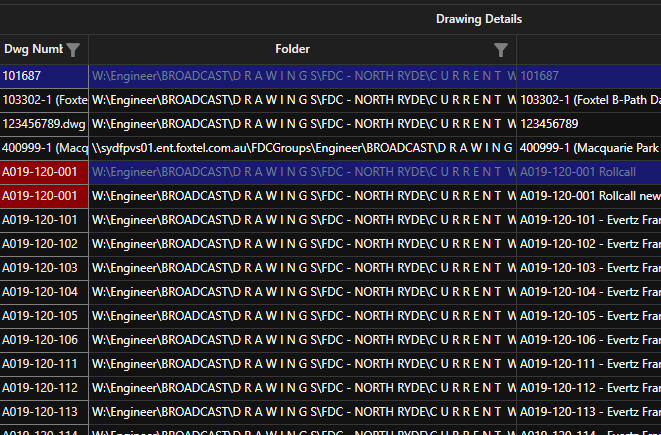The height and width of the screenshot is (435, 661).
Task: Click the folder path of row A019-120-111
Action: pos(302,363)
